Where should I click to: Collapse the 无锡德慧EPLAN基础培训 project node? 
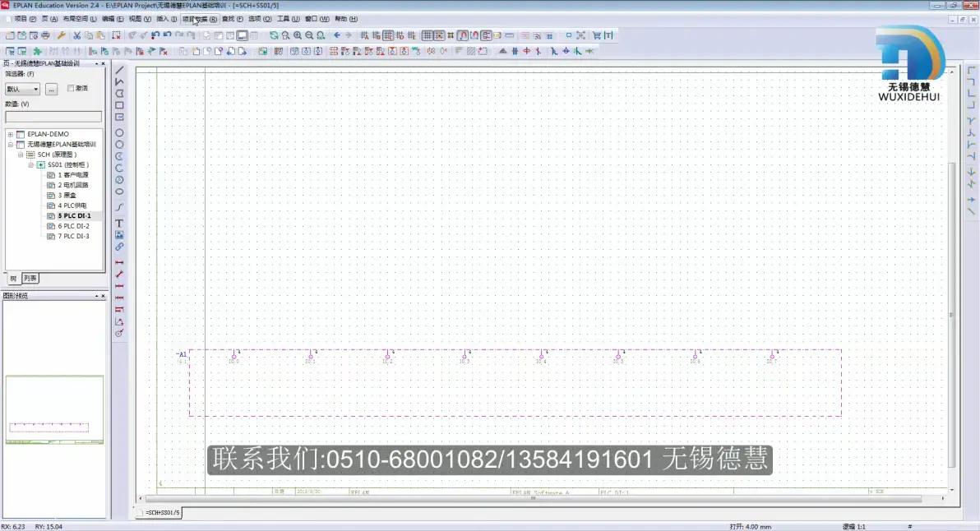[x=11, y=145]
